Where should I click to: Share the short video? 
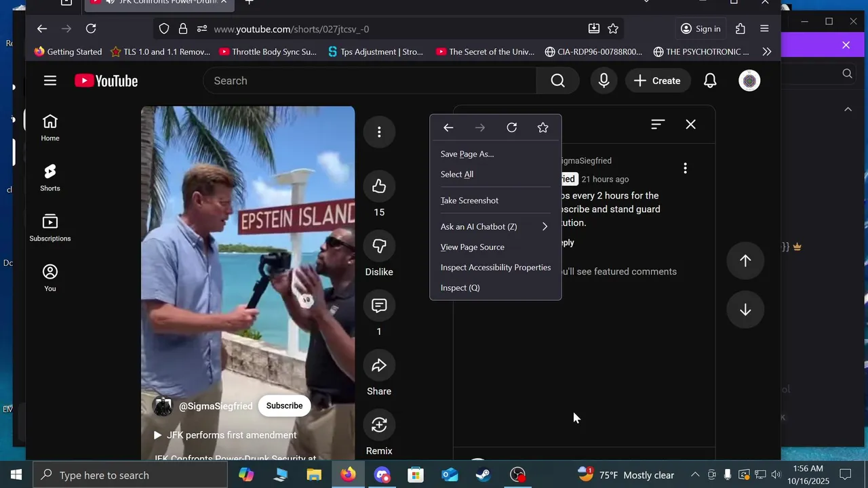[379, 365]
